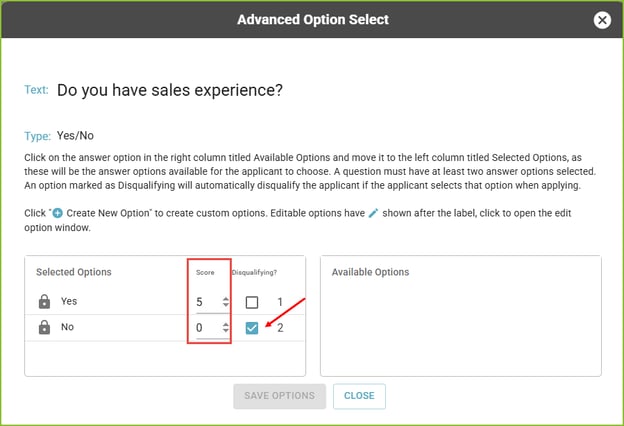Click the Disqualifying? column header
This screenshot has width=624, height=426.
pos(256,272)
